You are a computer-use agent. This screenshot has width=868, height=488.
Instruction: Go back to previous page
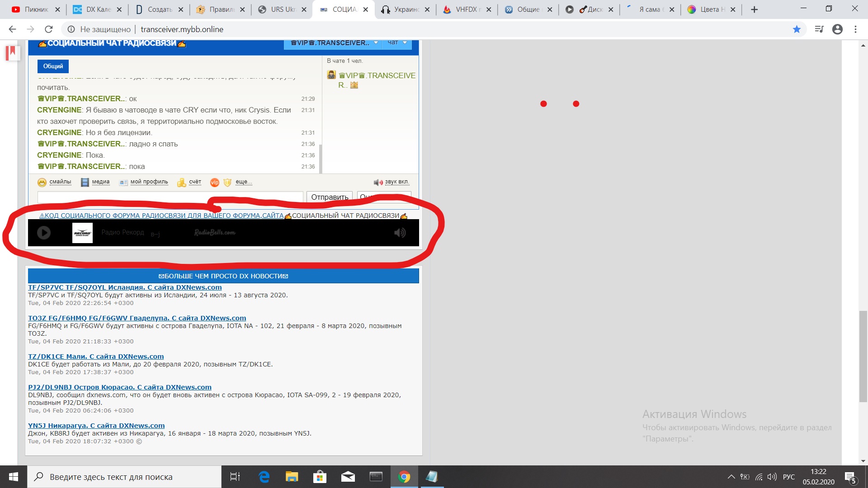click(12, 29)
